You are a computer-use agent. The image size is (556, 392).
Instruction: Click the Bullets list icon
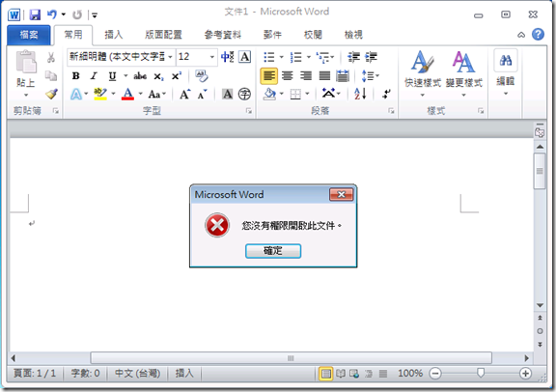pos(269,57)
